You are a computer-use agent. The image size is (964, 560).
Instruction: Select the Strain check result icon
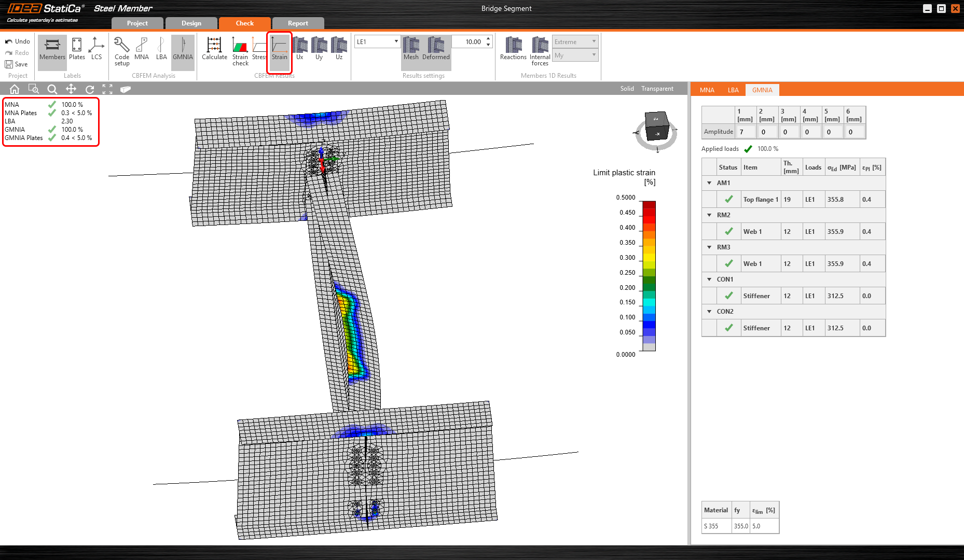point(240,51)
